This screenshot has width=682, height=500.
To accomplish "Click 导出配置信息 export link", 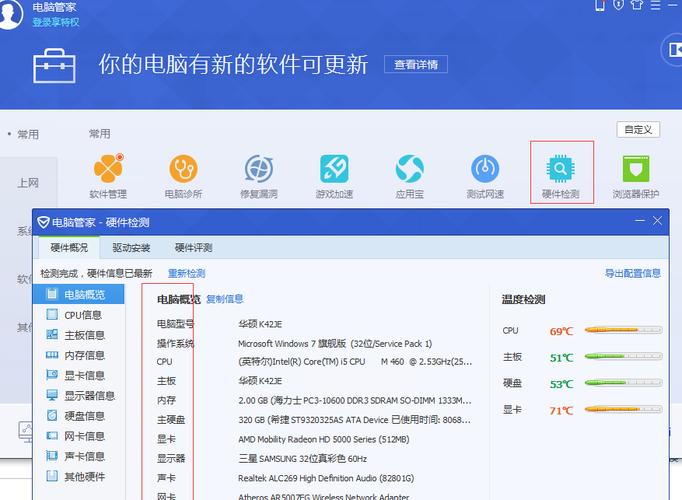I will click(x=633, y=273).
